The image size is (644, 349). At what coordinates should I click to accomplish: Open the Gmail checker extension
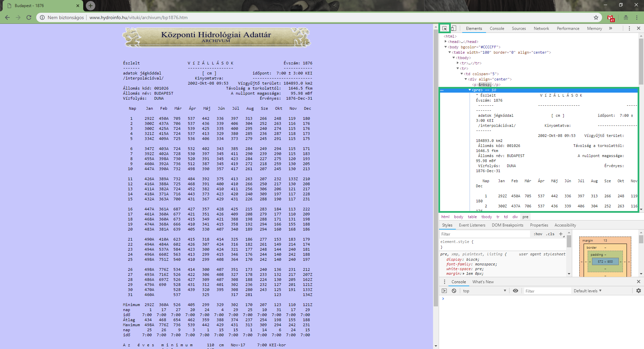click(610, 18)
